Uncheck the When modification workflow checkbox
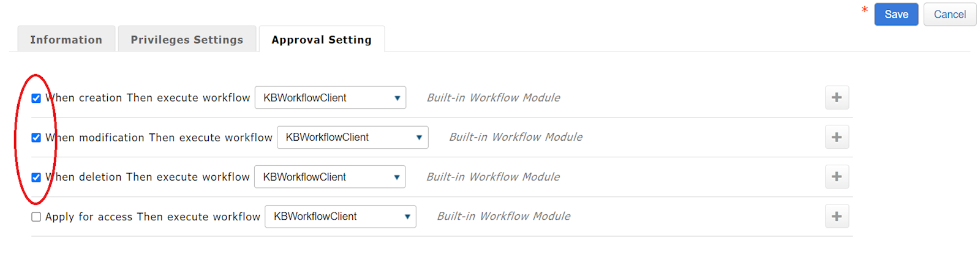This screenshot has width=980, height=254. [x=36, y=138]
